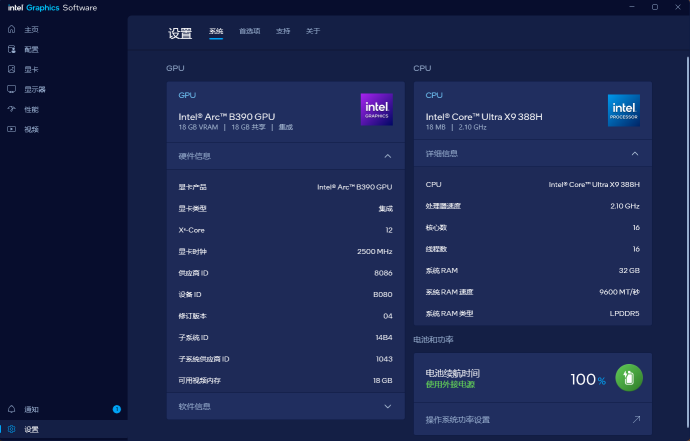The image size is (691, 441).
Task: Open the Video (视频) sidebar icon
Action: [12, 129]
